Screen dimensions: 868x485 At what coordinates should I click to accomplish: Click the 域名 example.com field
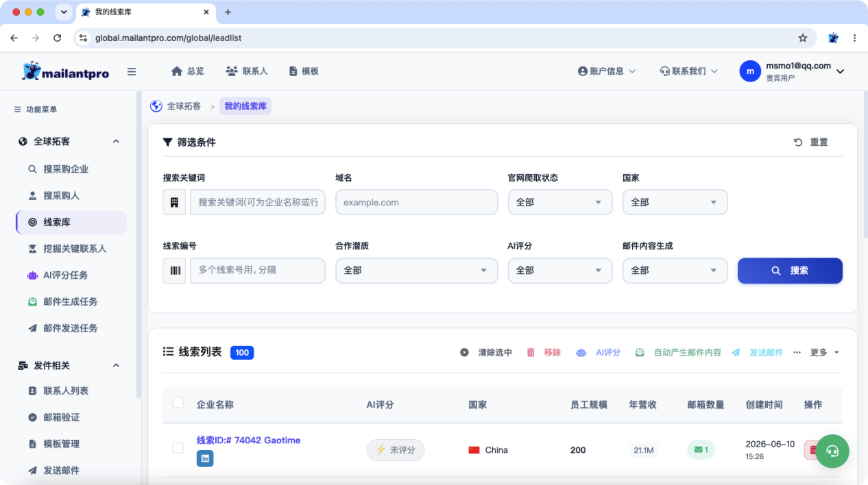416,203
